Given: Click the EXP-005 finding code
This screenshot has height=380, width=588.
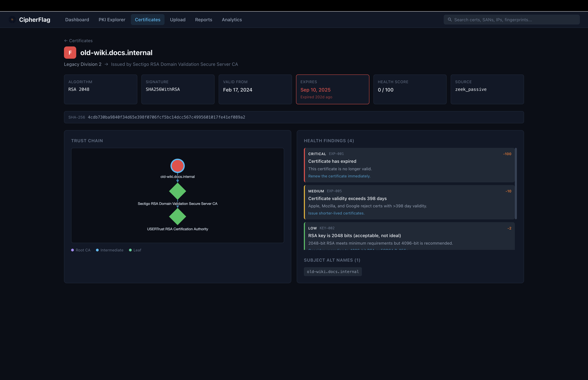Looking at the screenshot, I should [334, 191].
